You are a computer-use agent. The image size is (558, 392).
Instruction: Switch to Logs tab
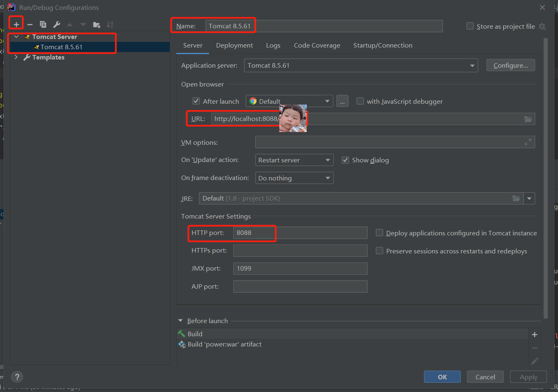[273, 46]
